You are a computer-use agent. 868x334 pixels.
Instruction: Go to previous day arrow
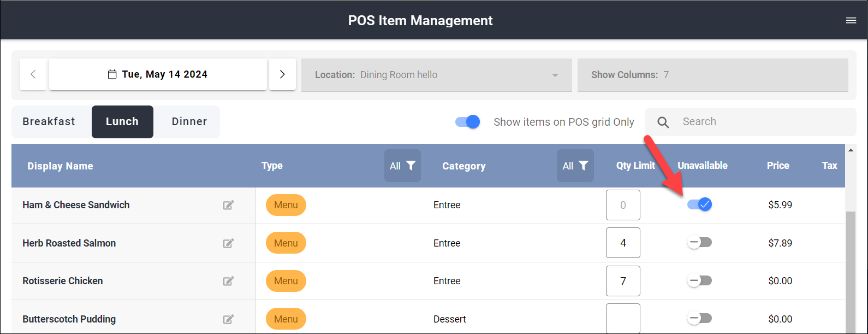[x=33, y=74]
